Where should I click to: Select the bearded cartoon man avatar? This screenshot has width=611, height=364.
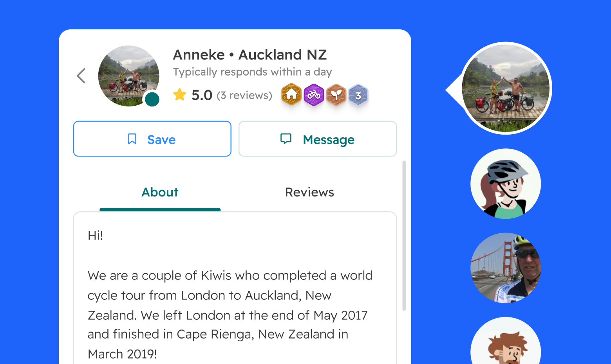click(506, 341)
